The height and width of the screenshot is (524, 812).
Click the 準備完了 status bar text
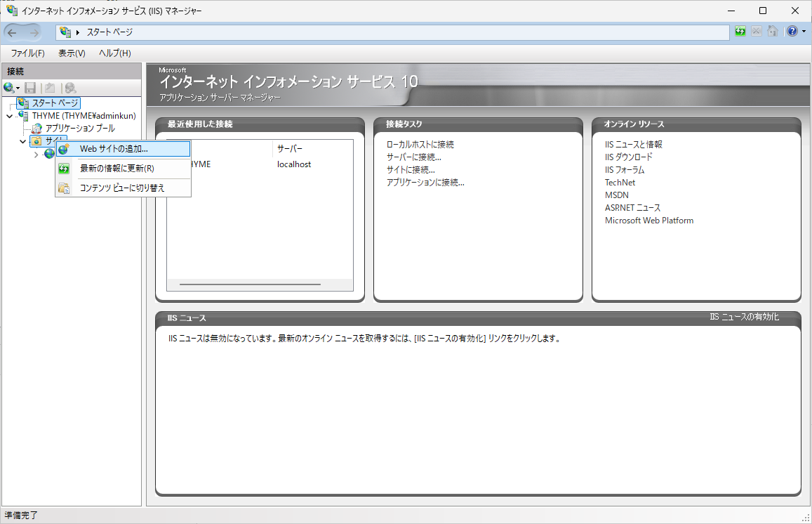[x=21, y=515]
